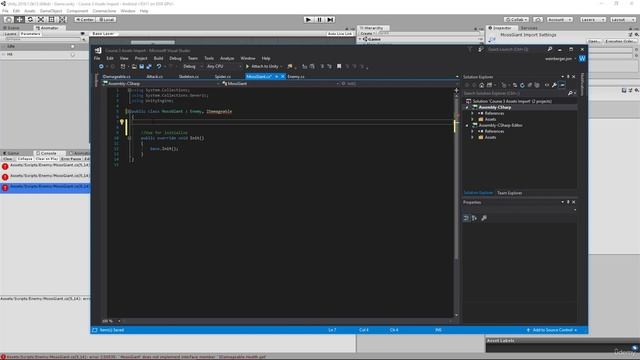Toggle Console Collapse option
Screen dimensions: 640x360
pos(24,159)
